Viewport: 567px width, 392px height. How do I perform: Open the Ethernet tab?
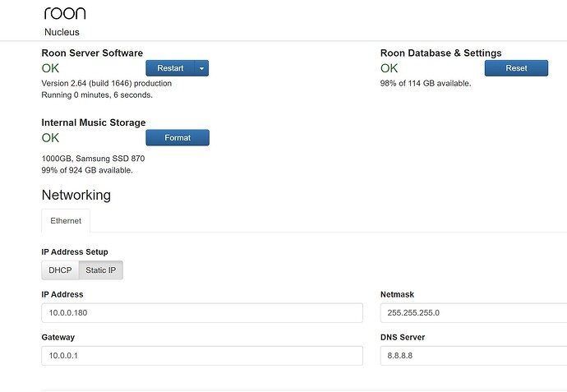[66, 221]
